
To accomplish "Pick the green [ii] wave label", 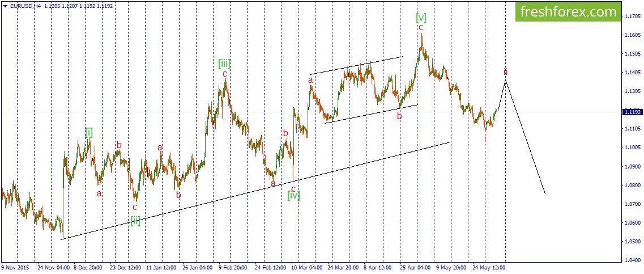I will coord(135,221).
